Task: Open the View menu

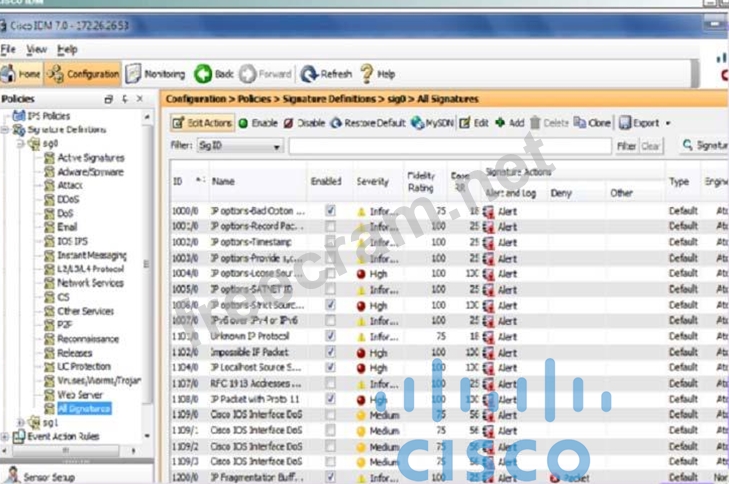Action: (36, 49)
